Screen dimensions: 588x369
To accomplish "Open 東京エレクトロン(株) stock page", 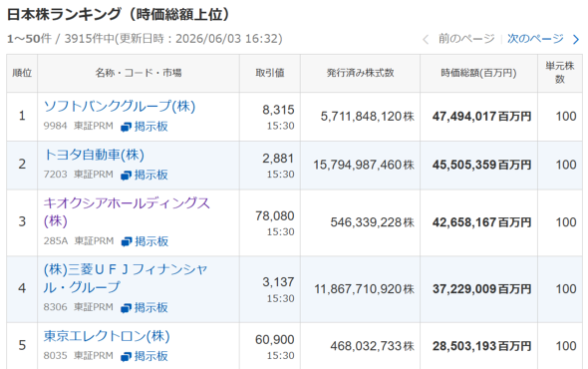I will pos(107,336).
